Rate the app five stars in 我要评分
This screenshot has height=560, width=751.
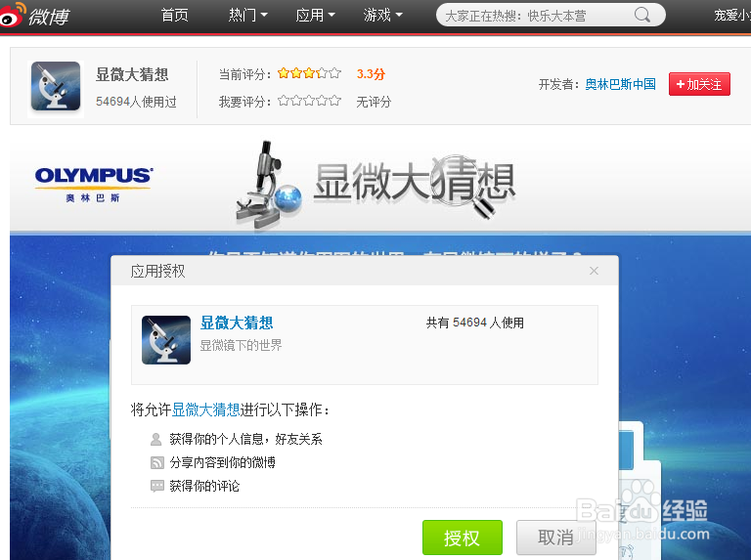(x=335, y=101)
